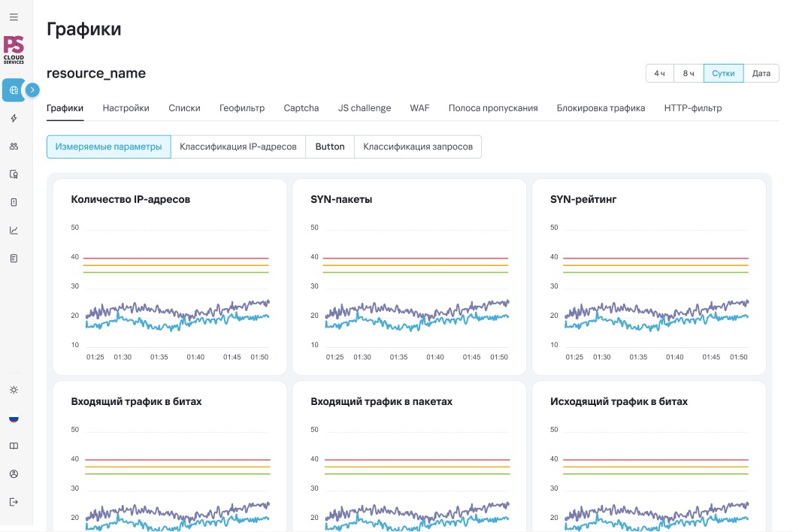Switch to the HTTP-фильтр tab
Viewport: 793px width, 532px height.
(693, 107)
